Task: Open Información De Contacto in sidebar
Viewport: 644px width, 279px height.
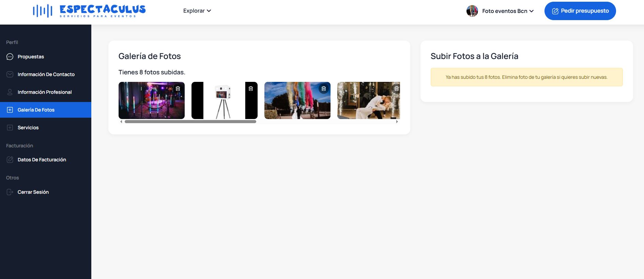Action: pyautogui.click(x=46, y=74)
